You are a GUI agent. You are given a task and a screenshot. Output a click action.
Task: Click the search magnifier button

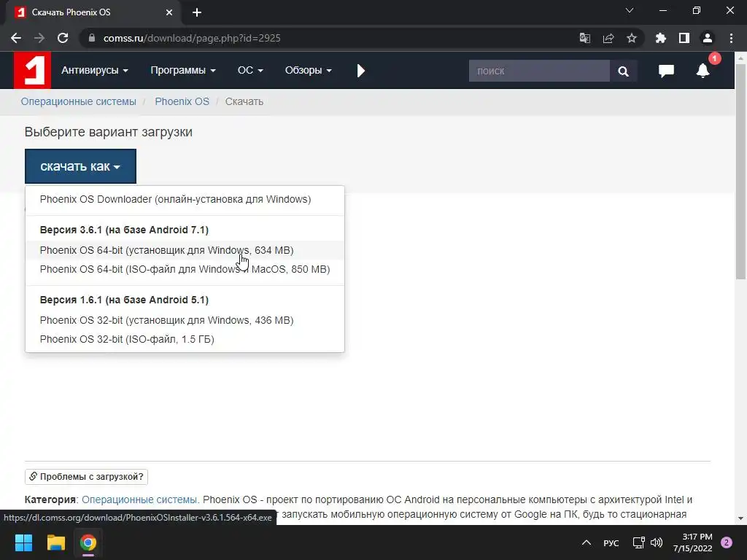623,71
